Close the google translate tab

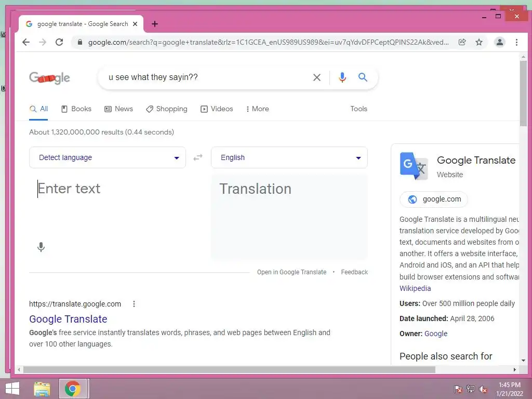pos(135,24)
